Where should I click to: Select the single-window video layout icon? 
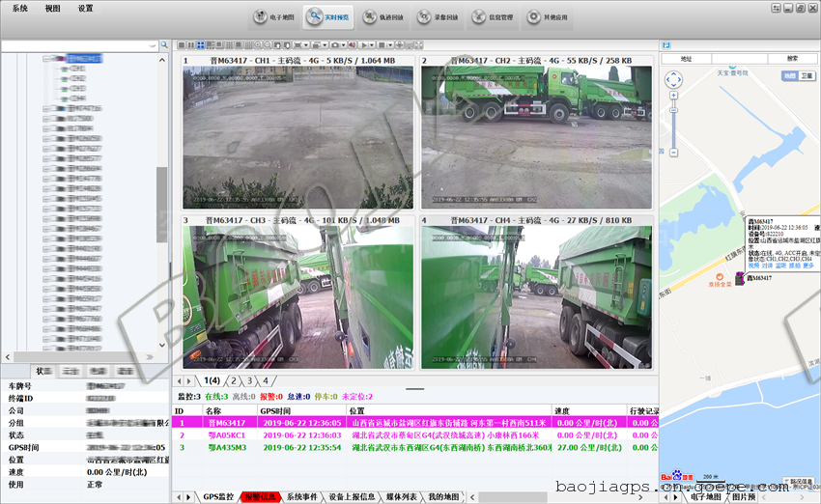182,45
